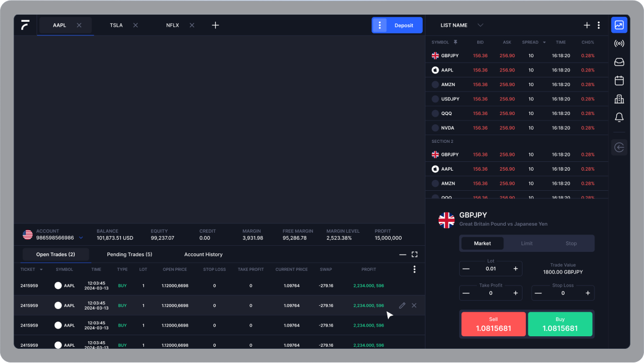
Task: Select USDJPY in the watchlist
Action: pyautogui.click(x=517, y=99)
